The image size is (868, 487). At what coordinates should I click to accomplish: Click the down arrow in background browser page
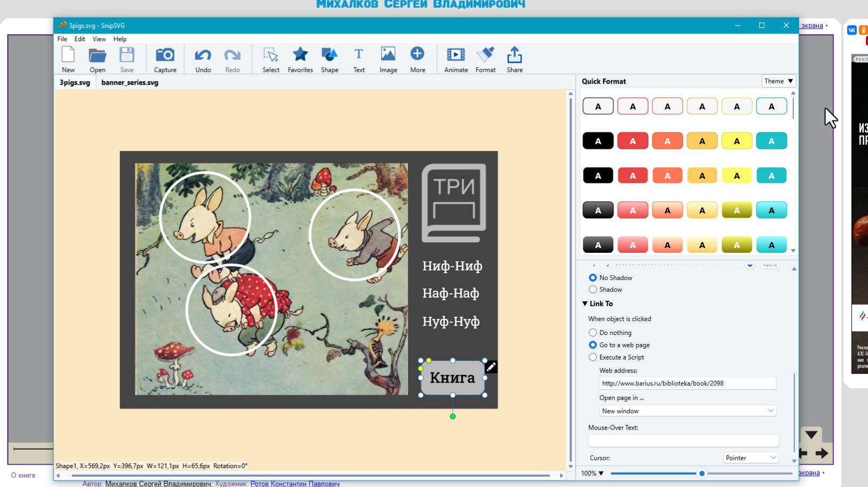pos(811,435)
